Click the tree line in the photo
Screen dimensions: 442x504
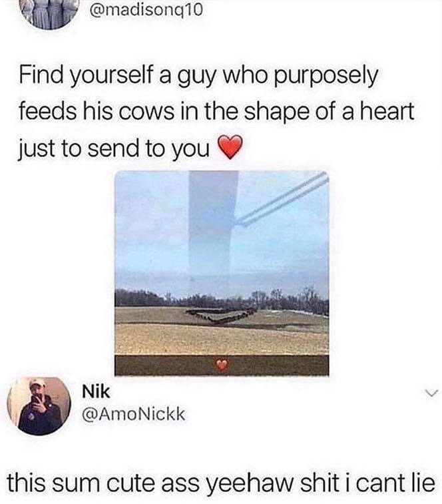tap(222, 298)
